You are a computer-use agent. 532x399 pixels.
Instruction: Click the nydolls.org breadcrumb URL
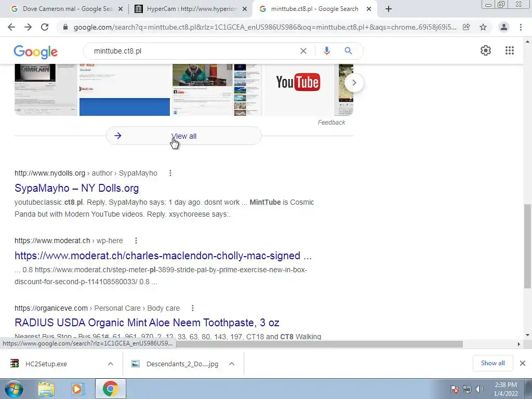click(86, 173)
